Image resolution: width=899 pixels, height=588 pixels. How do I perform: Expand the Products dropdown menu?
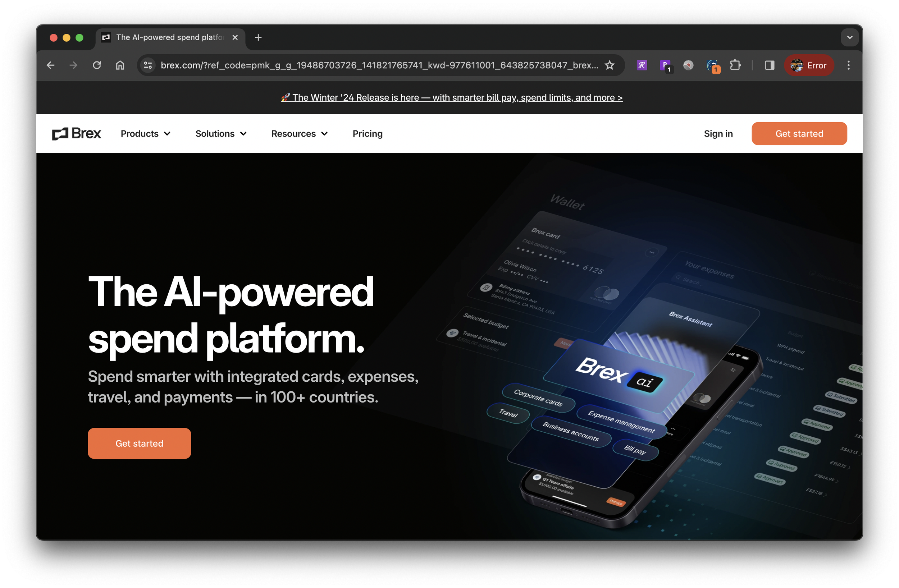point(146,134)
